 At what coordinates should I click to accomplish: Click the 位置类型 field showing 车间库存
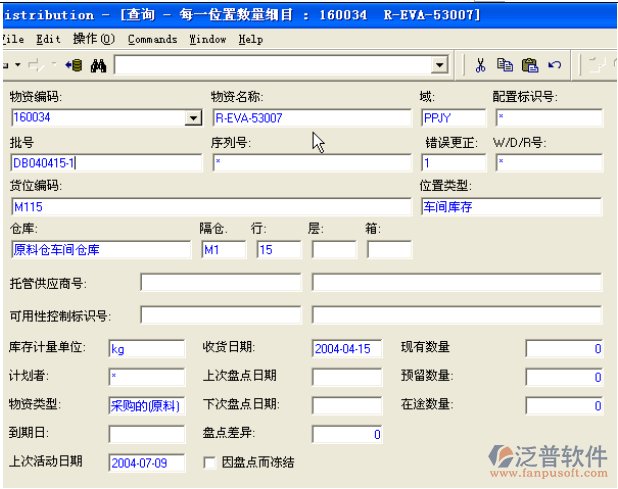click(x=510, y=207)
